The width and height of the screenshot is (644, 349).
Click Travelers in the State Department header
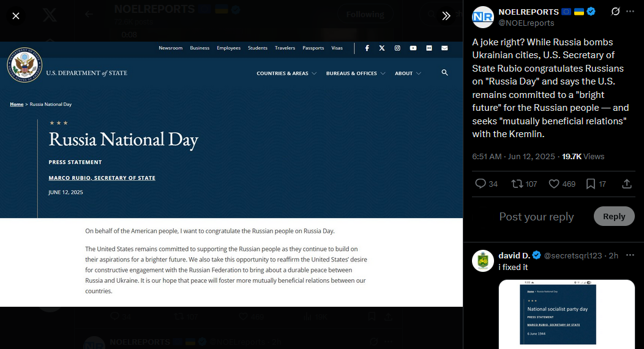click(x=285, y=48)
